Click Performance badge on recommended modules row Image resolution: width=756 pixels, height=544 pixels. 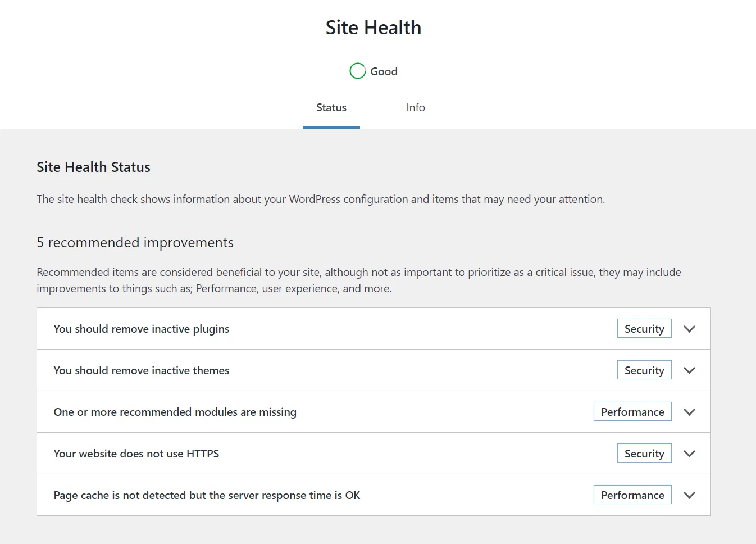632,412
